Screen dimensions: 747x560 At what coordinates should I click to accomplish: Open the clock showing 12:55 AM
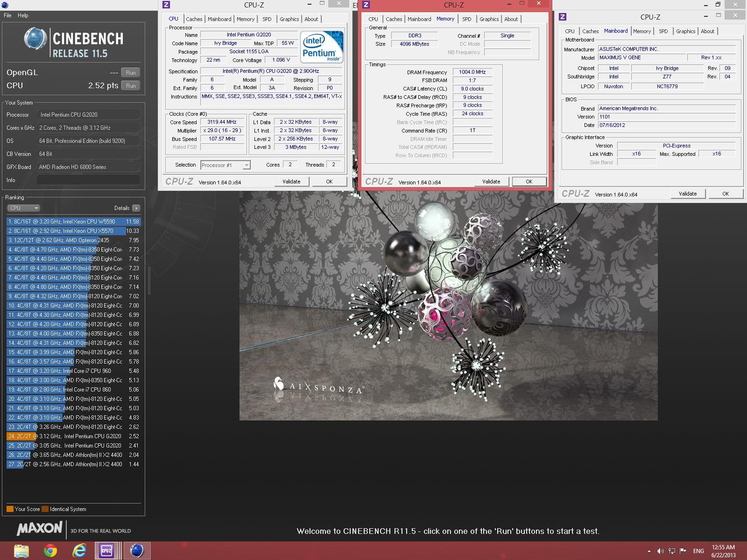coord(723,551)
